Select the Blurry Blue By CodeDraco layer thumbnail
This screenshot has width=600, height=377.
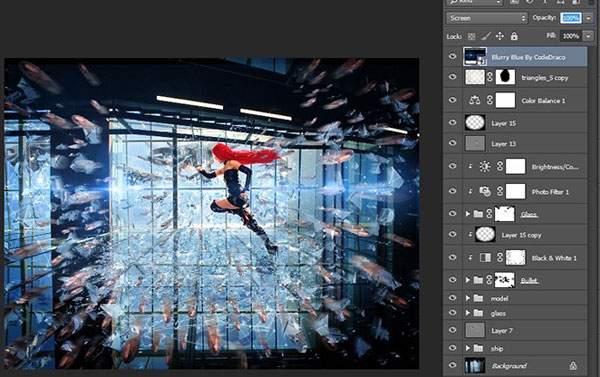point(475,57)
